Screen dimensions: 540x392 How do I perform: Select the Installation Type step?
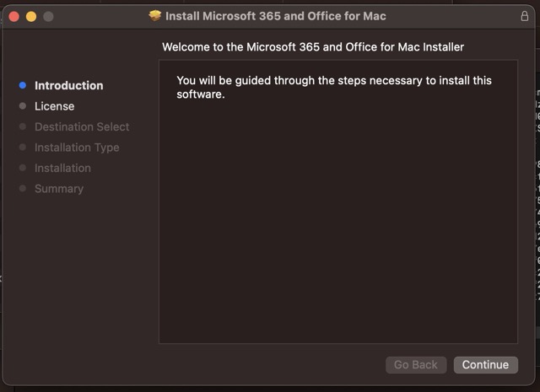coord(77,148)
